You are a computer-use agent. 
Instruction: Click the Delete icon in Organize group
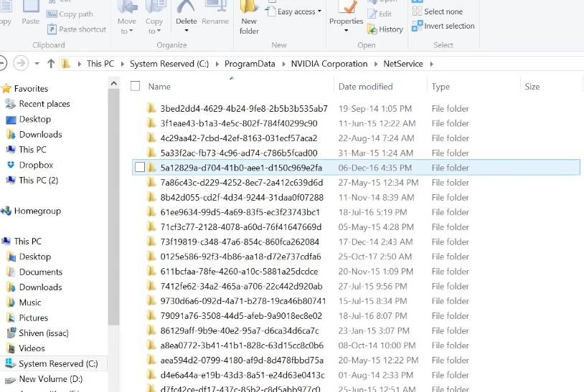click(x=186, y=6)
